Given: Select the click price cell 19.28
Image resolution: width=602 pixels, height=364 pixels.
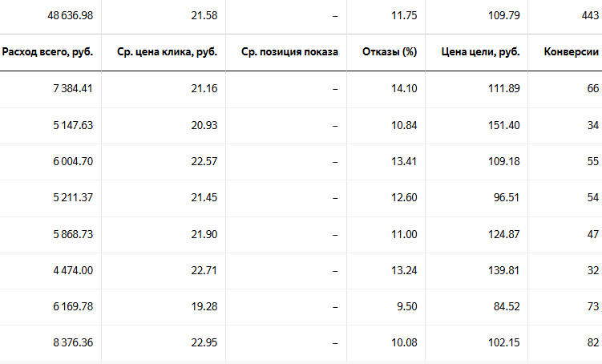Looking at the screenshot, I should 204,307.
